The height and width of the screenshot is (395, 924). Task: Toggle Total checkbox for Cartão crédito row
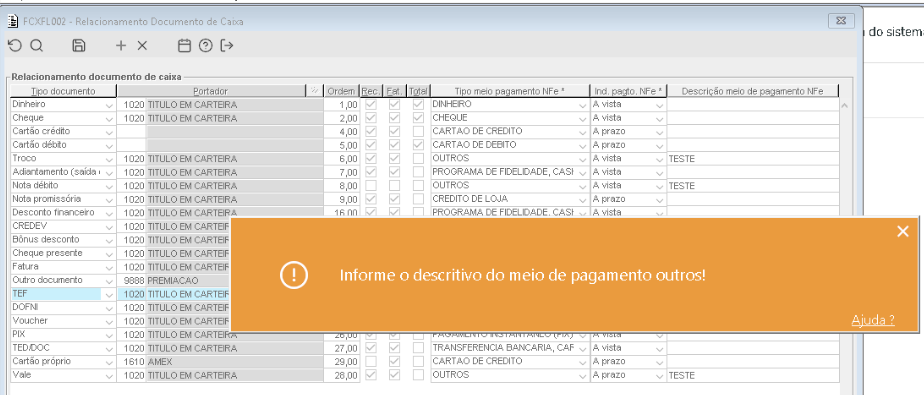click(418, 131)
